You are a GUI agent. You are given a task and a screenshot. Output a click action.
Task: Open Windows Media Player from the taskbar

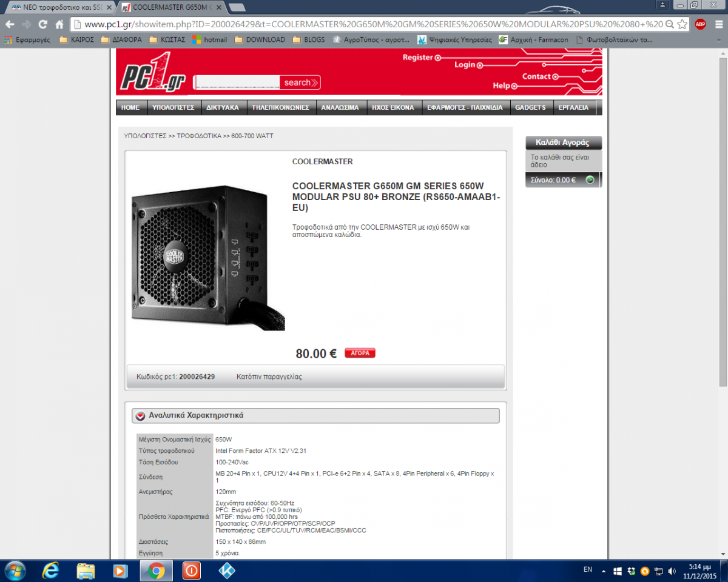[121, 571]
